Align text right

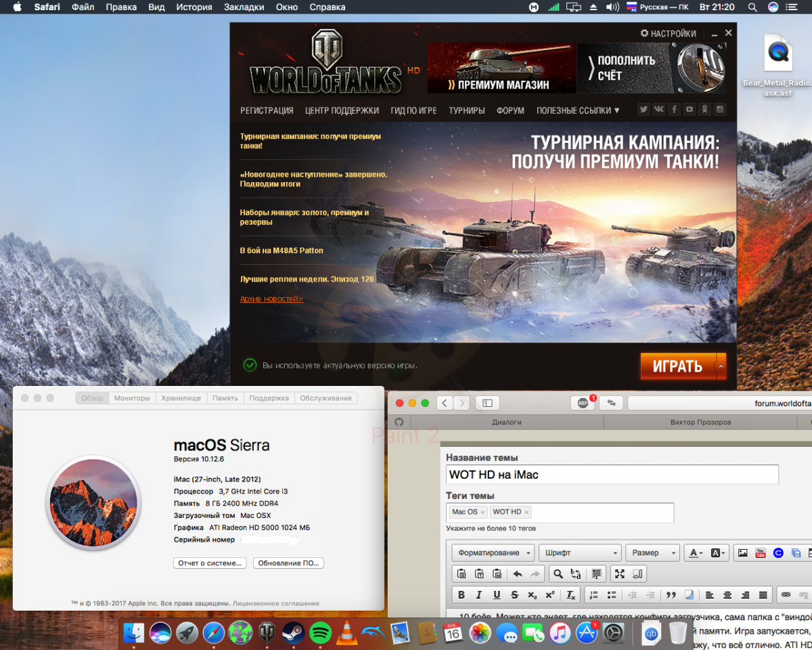point(745,595)
